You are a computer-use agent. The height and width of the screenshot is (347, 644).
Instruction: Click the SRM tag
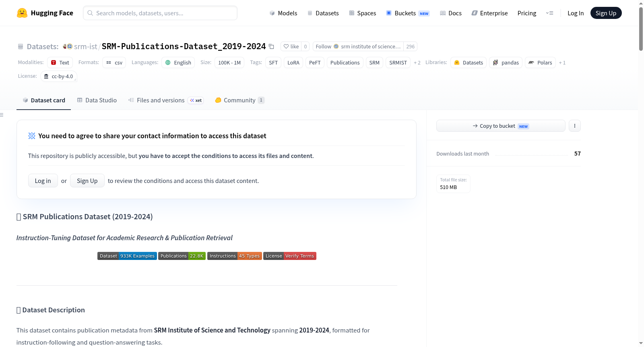374,62
